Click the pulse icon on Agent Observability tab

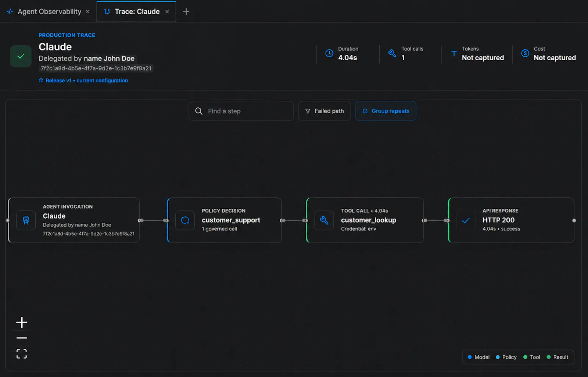click(10, 11)
